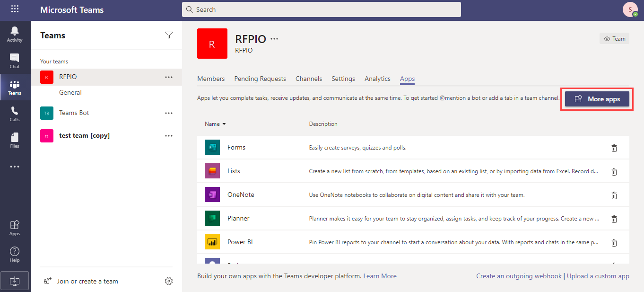Click the Forms app name

coord(236,147)
